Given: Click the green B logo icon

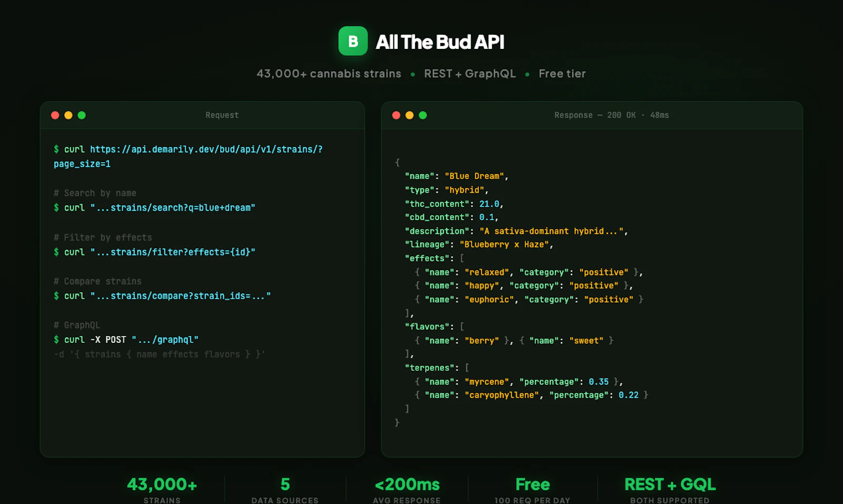Looking at the screenshot, I should 353,41.
